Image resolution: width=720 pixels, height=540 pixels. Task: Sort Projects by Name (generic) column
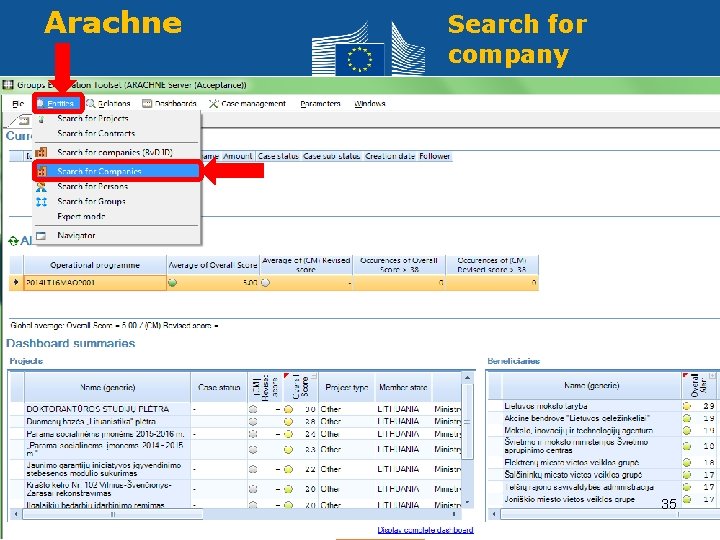[x=107, y=387]
